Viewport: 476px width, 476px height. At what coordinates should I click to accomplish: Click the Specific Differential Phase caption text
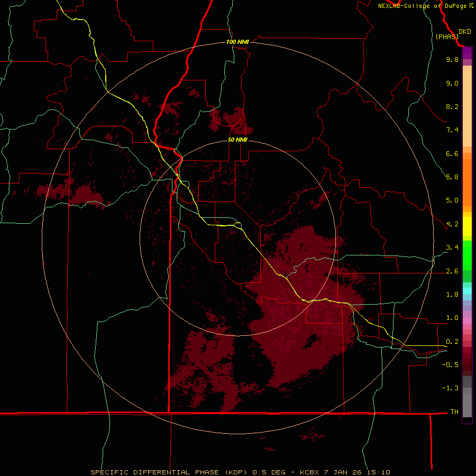[240, 472]
